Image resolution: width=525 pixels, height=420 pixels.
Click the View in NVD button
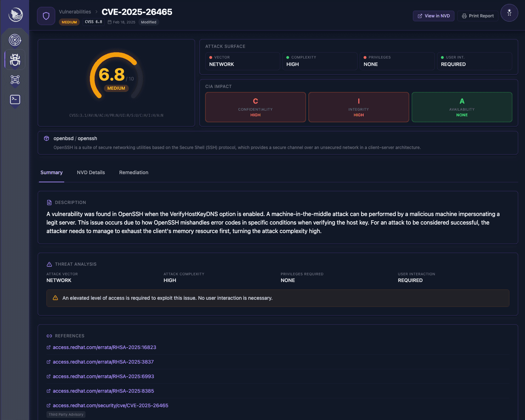(433, 16)
